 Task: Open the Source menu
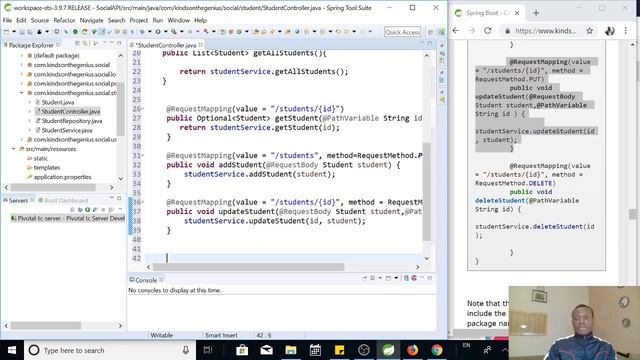40,20
